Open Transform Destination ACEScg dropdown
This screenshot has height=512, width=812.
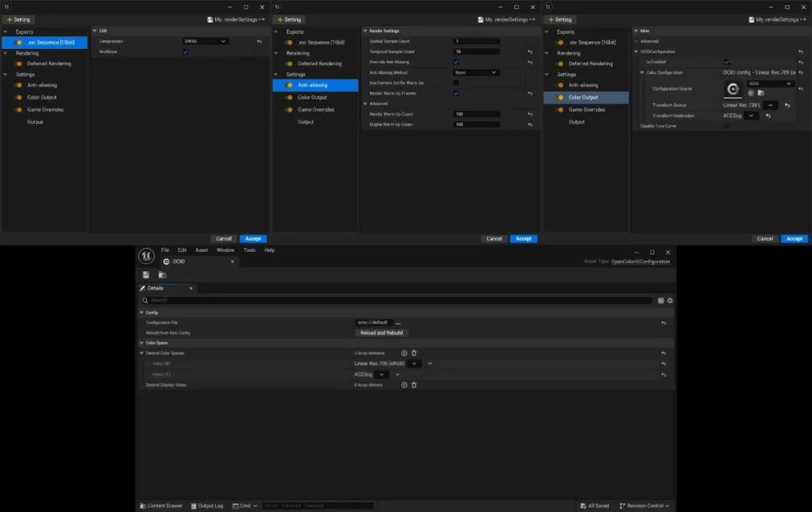pos(751,116)
